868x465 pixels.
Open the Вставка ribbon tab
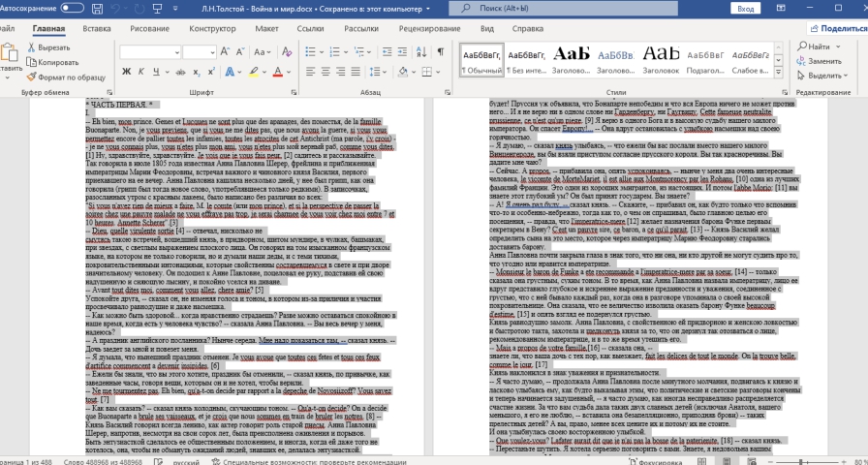click(96, 29)
